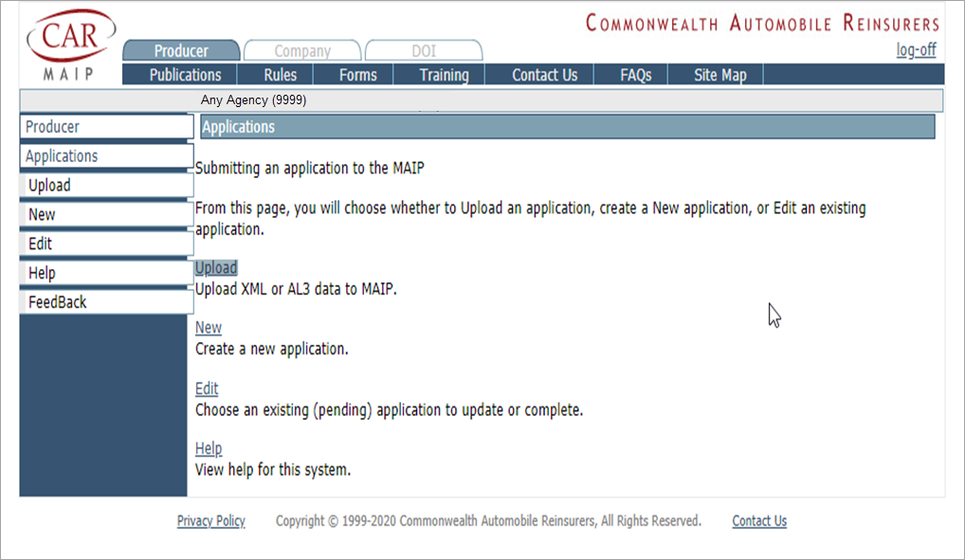Open the Site Map page
The image size is (965, 560).
[719, 75]
